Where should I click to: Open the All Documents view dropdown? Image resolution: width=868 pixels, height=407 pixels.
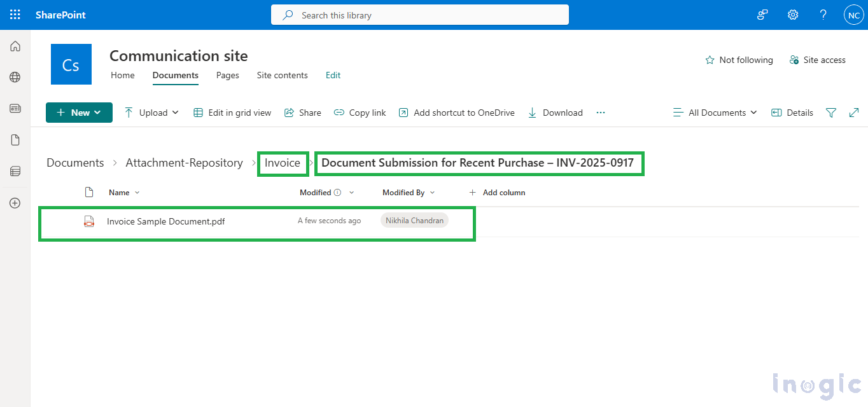pyautogui.click(x=715, y=113)
